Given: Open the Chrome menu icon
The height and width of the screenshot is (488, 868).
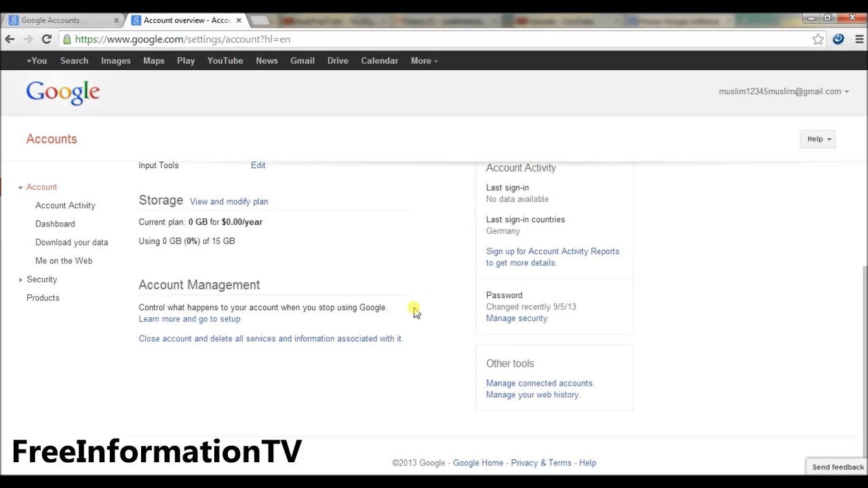Looking at the screenshot, I should 859,39.
